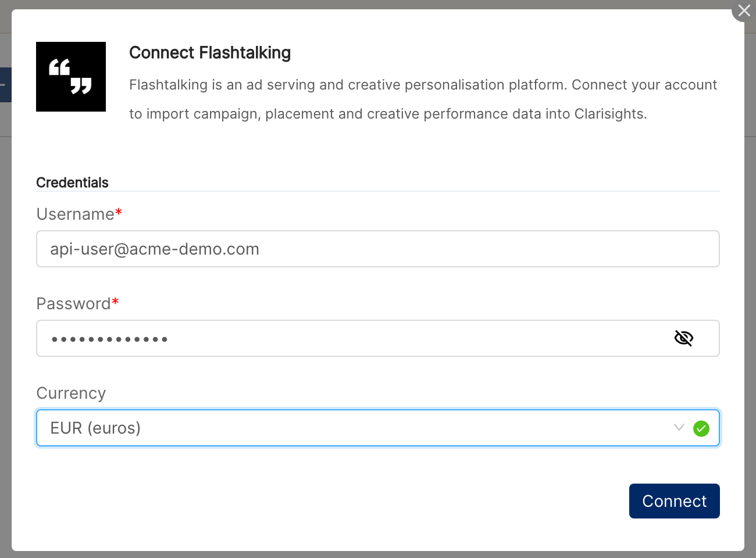Focus the Password input field
The image size is (756, 558).
pyautogui.click(x=378, y=338)
